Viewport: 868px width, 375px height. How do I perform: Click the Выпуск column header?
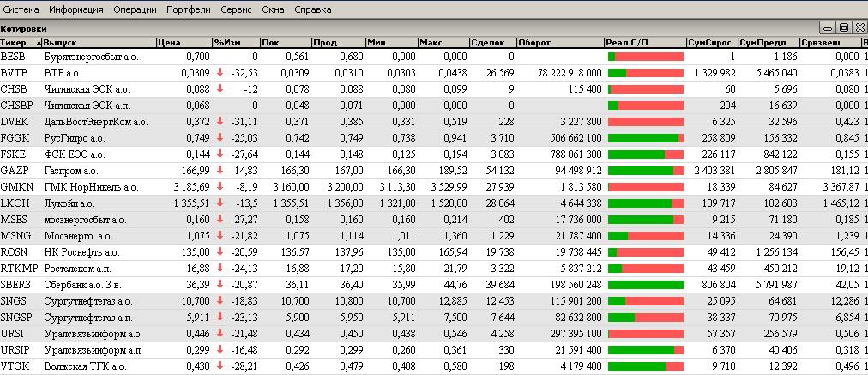click(99, 43)
